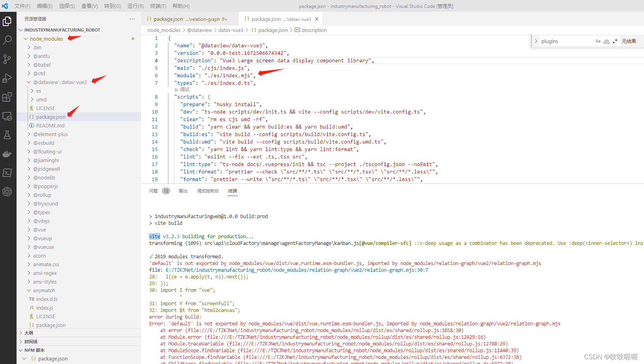
Task: Expand the @vueuse folder
Action: pos(43,247)
